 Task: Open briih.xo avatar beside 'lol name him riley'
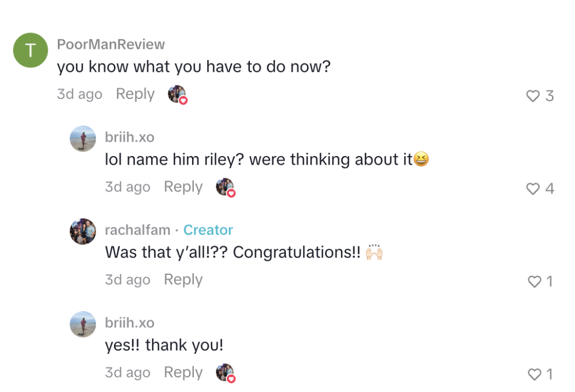pos(83,138)
